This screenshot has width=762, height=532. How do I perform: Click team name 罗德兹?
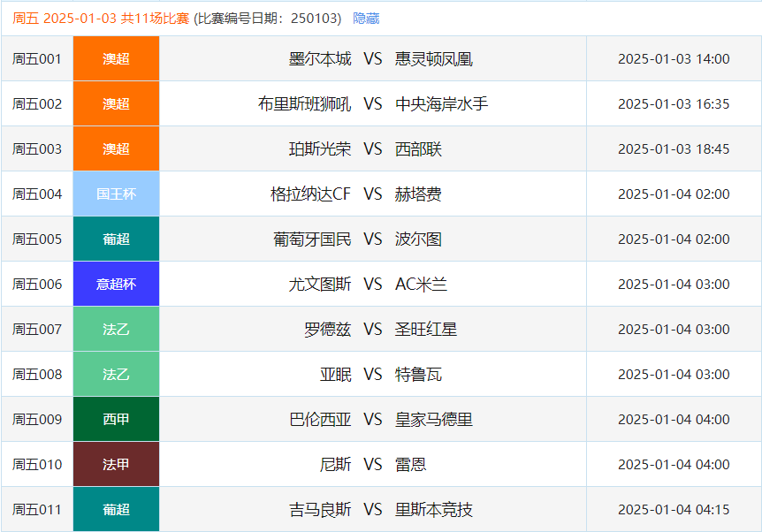328,330
